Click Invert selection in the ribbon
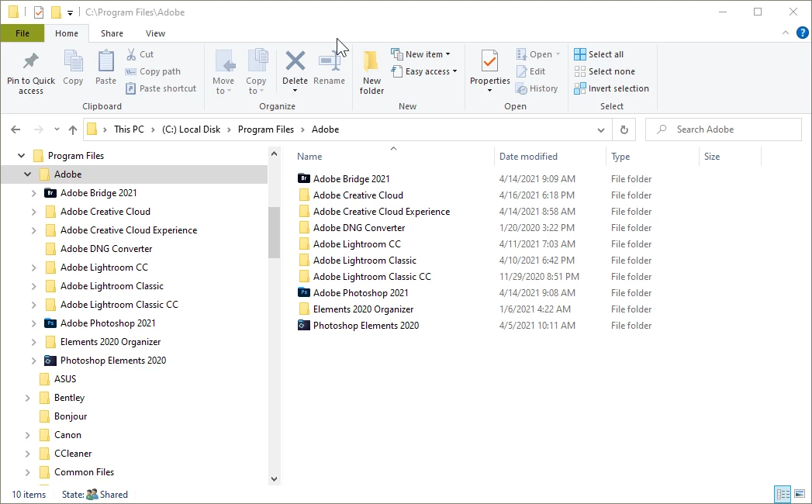Image resolution: width=812 pixels, height=504 pixels. point(612,88)
